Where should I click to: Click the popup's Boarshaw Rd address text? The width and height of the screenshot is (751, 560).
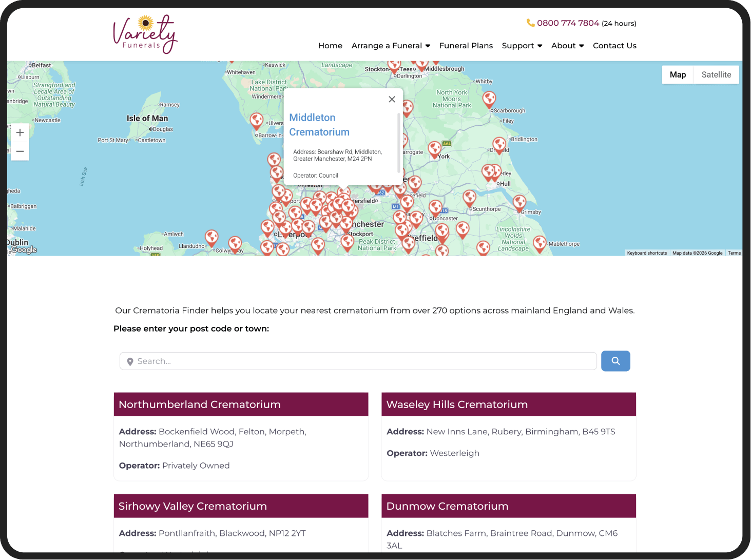pyautogui.click(x=338, y=156)
